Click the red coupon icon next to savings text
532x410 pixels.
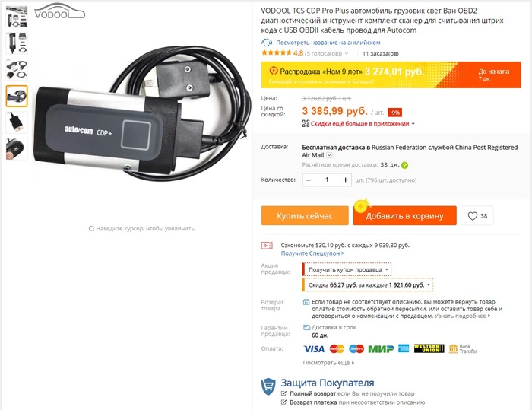coord(267,245)
